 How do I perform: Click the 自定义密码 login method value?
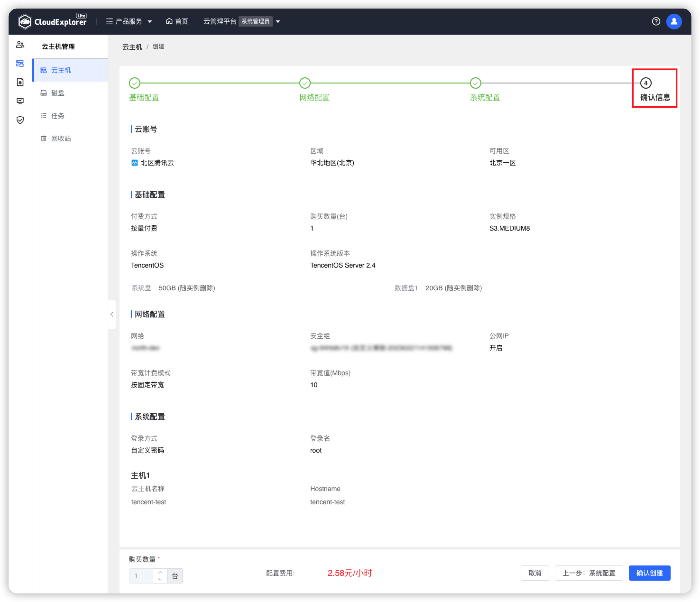[147, 450]
